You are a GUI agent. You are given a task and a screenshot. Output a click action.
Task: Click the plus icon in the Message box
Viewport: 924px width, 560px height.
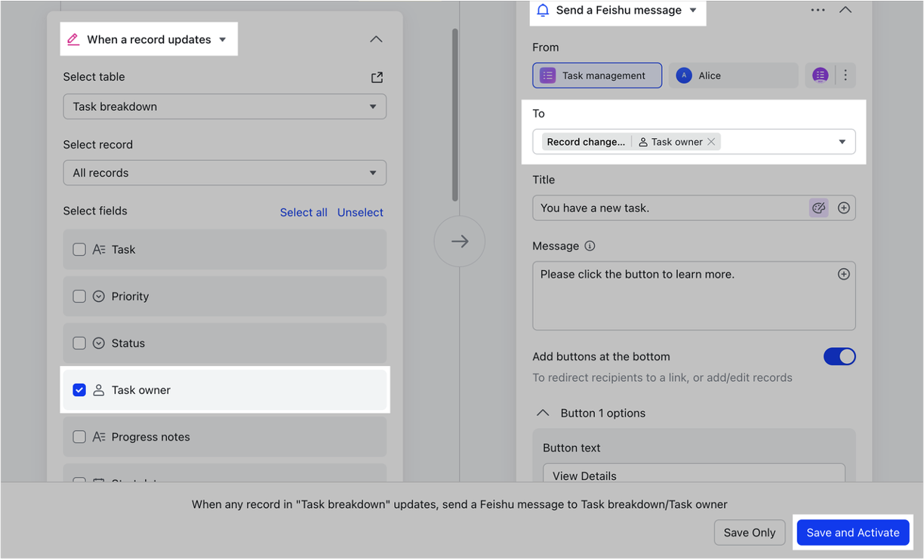click(843, 274)
